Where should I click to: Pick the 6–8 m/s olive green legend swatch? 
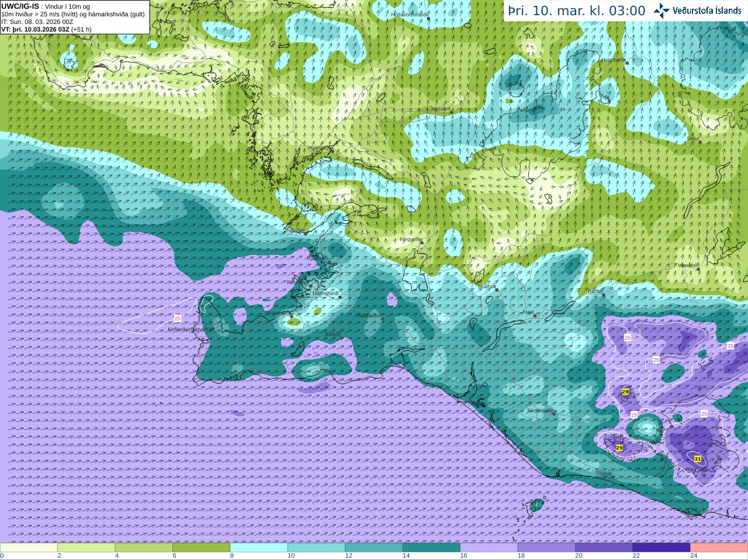pyautogui.click(x=202, y=548)
